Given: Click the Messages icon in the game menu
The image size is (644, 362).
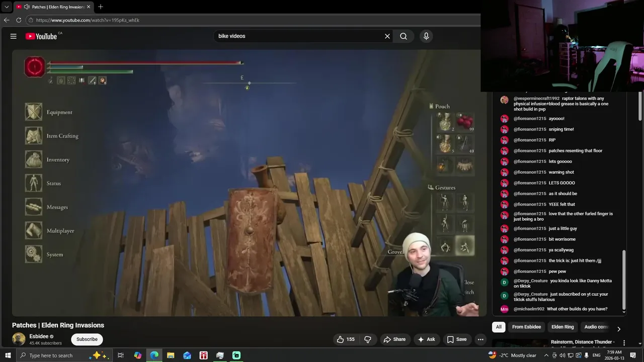Looking at the screenshot, I should click(34, 207).
